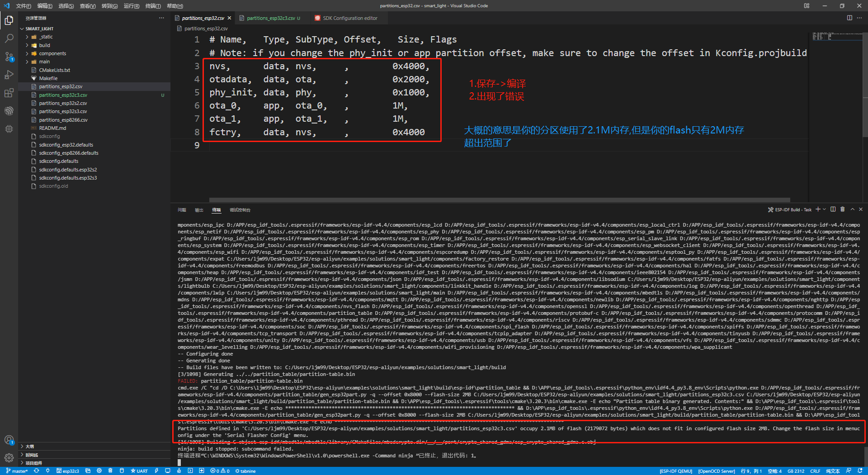Open CMakeLists.txt in explorer
This screenshot has height=475, width=868.
coord(54,70)
